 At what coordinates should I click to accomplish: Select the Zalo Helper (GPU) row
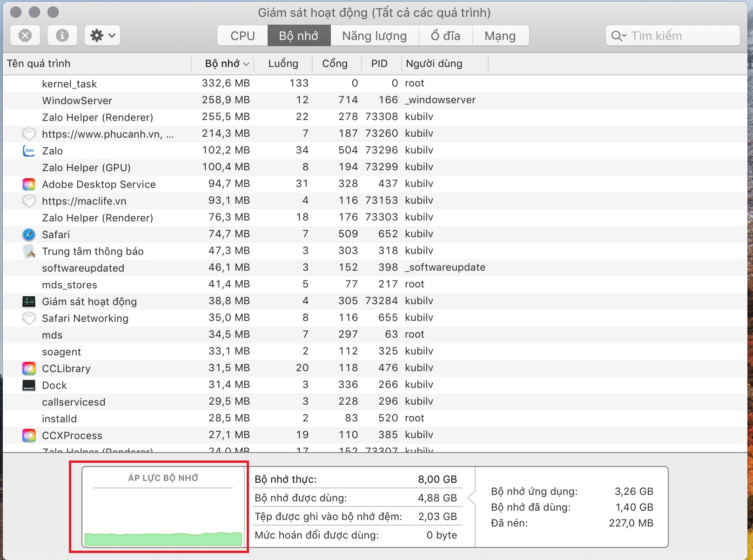click(x=375, y=167)
